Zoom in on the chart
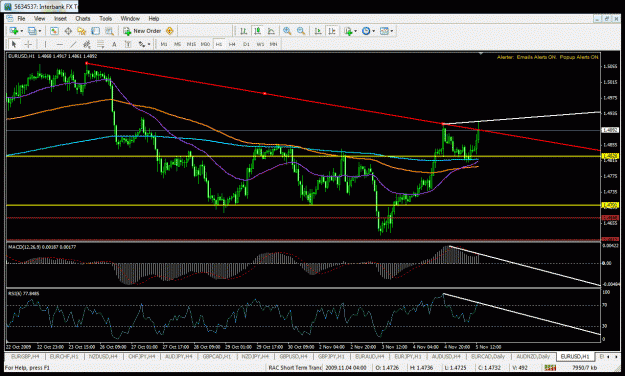This screenshot has height=376, width=625. 287,31
